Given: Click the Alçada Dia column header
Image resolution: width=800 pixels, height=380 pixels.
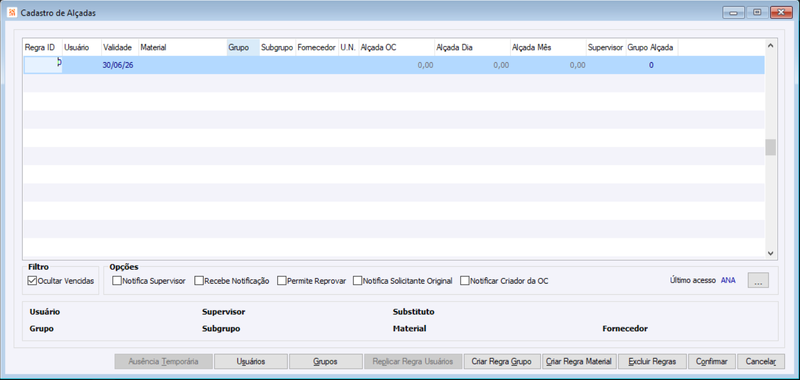Looking at the screenshot, I should tap(472, 47).
